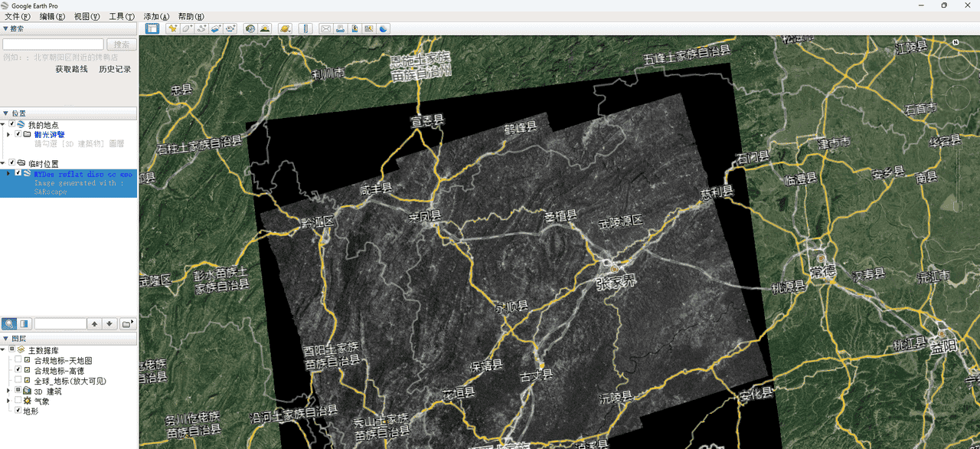Collapse the 图层 layers panel header
This screenshot has height=449, width=980.
(6, 339)
